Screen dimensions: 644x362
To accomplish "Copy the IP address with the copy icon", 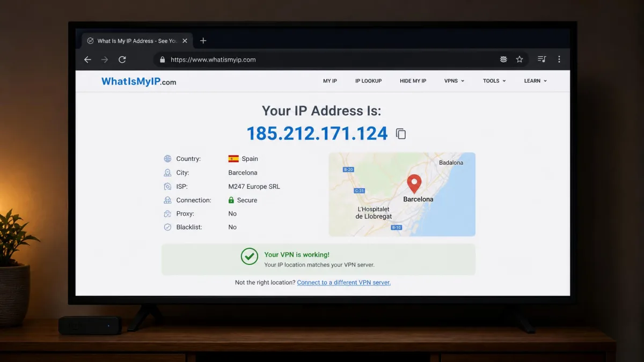I will [x=401, y=134].
